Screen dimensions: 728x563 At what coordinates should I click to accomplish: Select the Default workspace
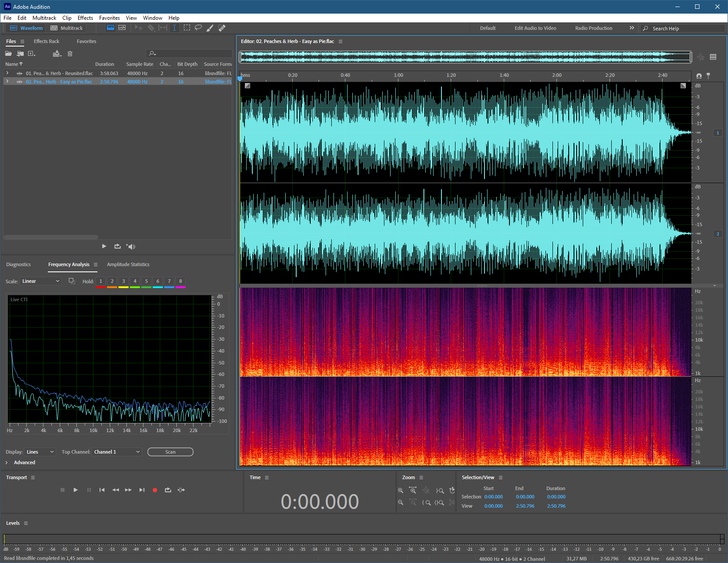(x=488, y=28)
